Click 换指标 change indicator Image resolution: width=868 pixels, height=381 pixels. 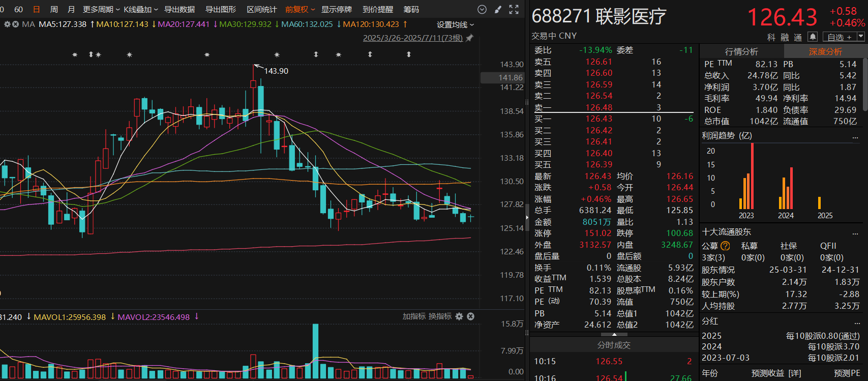(440, 316)
